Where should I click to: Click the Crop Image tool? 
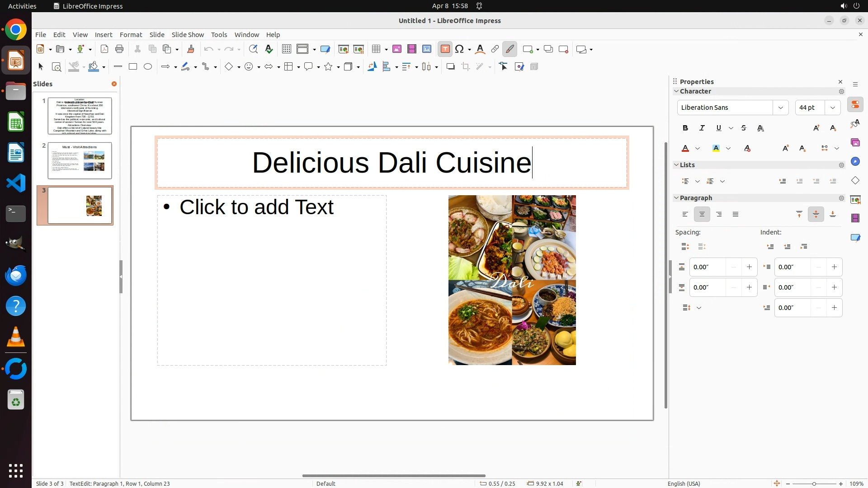(x=466, y=67)
